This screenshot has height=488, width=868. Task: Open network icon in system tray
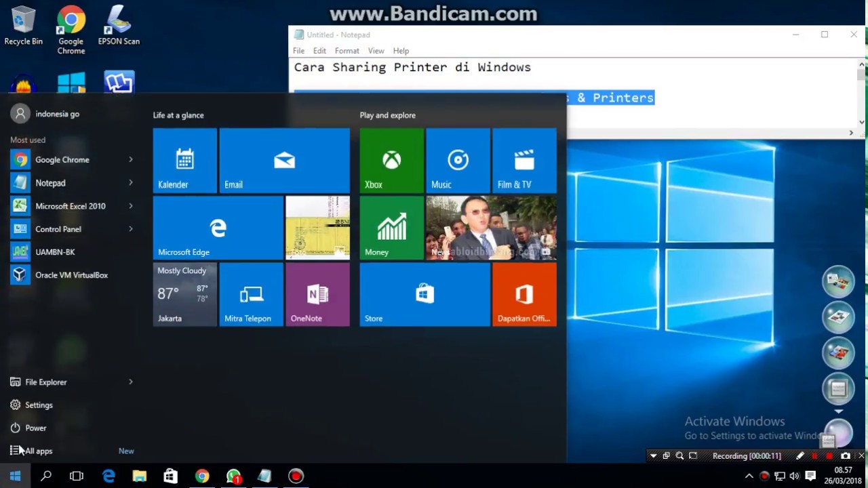pos(780,476)
